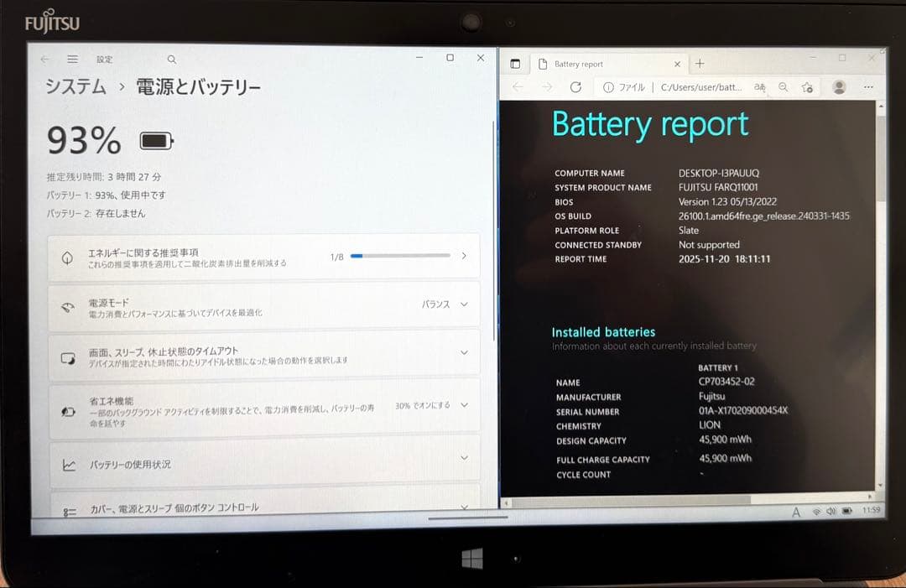Click the translate (あ) icon in address bar
Image resolution: width=906 pixels, height=588 pixels.
[760, 87]
